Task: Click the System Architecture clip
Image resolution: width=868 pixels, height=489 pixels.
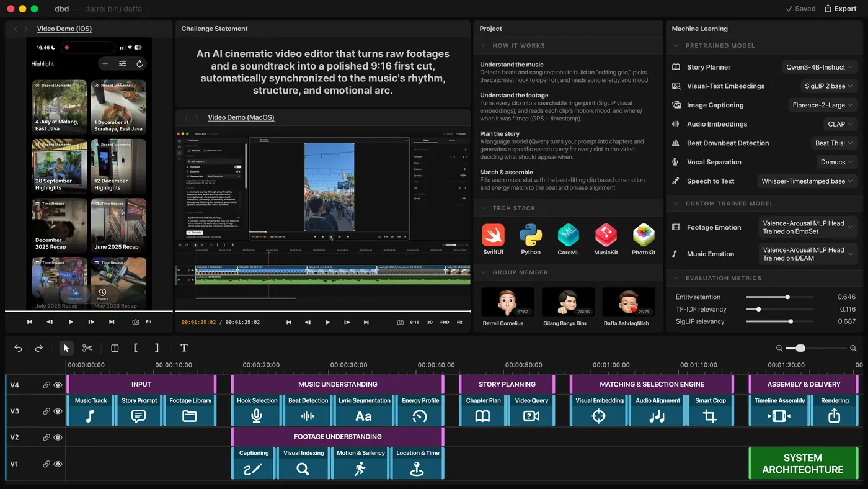Action: 803,464
